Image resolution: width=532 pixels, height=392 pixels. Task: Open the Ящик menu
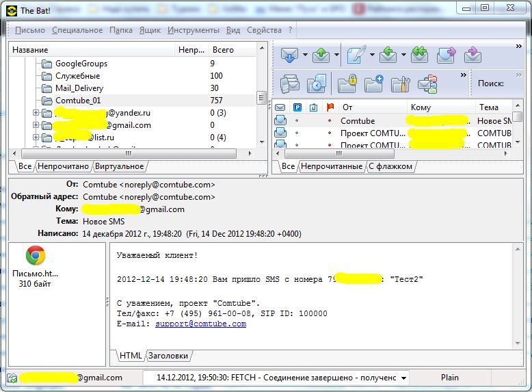(150, 30)
